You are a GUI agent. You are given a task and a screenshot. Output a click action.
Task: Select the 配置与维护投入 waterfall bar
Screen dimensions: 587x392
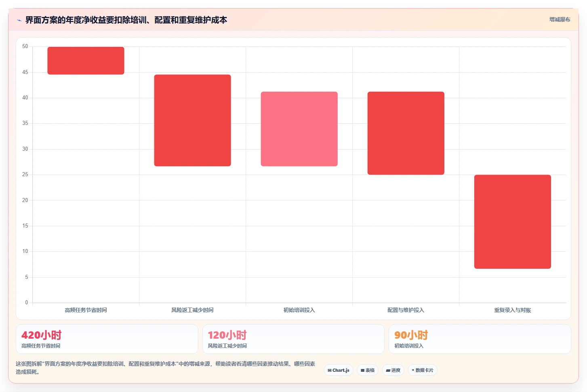pyautogui.click(x=406, y=133)
